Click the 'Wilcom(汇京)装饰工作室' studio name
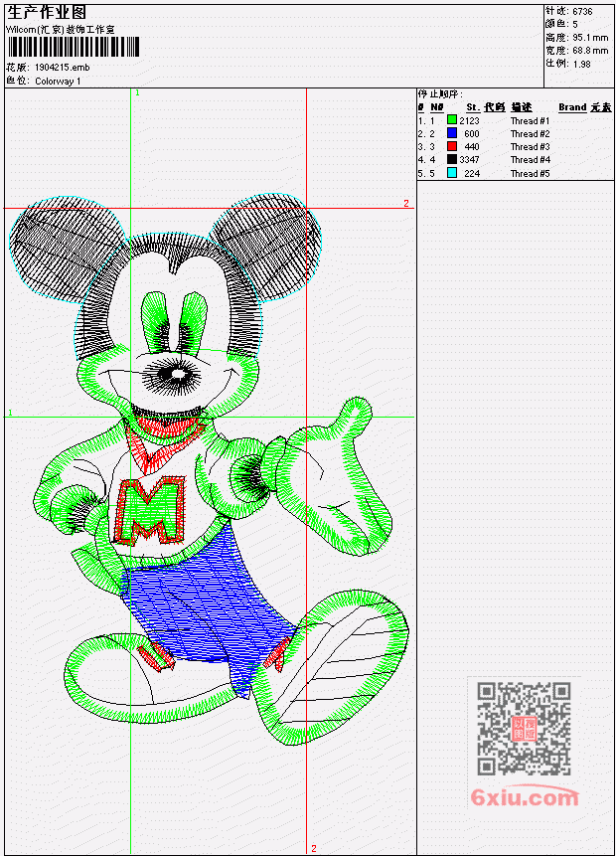This screenshot has width=616, height=856. coord(60,30)
